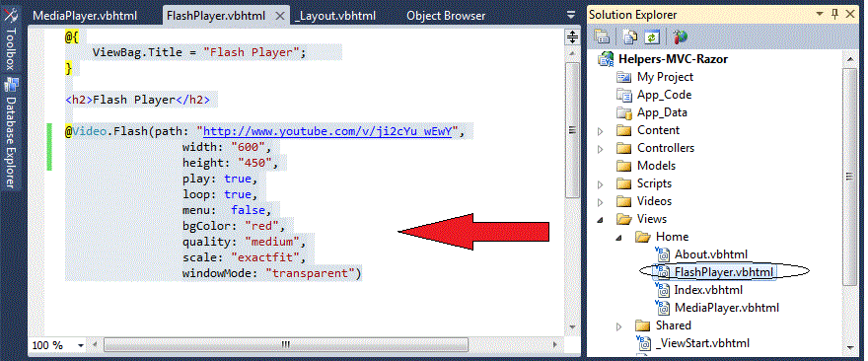Select FlashPlayer.vbhtml in Solution Explorer

pos(724,272)
